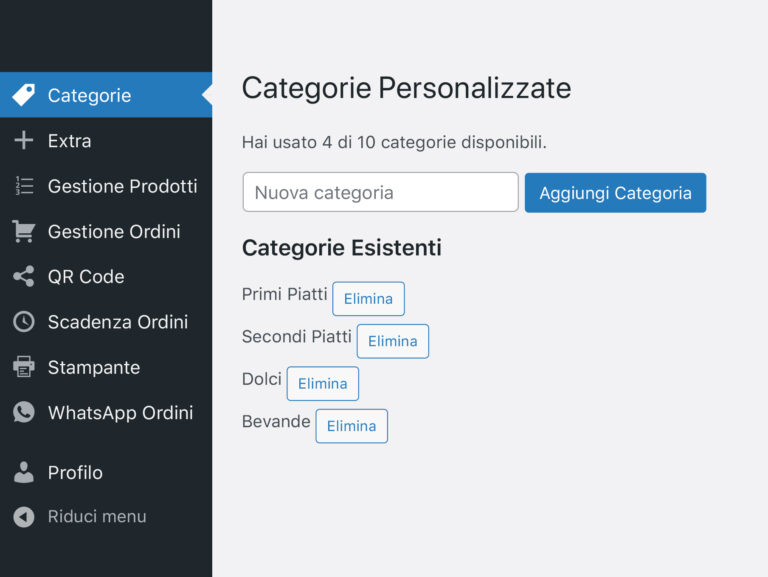
Task: Click the Stampante printer icon
Action: [24, 367]
